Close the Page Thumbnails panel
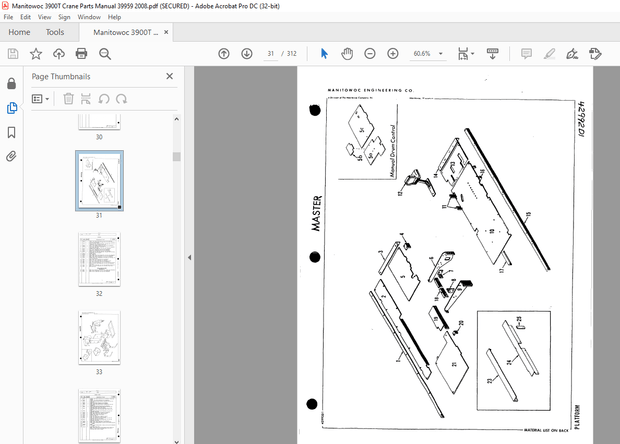The width and height of the screenshot is (620, 444). pos(170,76)
